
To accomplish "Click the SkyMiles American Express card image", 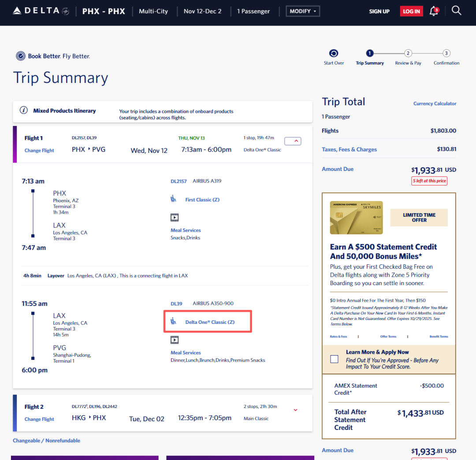I will [356, 218].
